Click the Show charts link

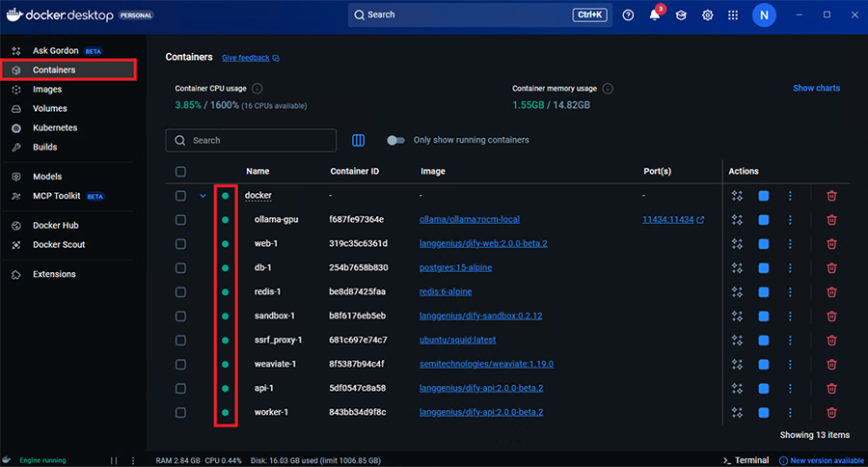(816, 88)
